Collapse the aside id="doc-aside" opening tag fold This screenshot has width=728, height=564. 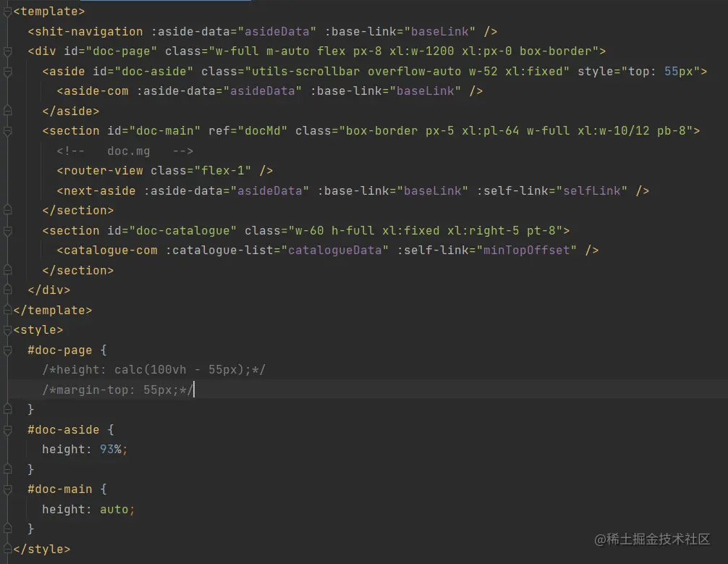(7, 72)
